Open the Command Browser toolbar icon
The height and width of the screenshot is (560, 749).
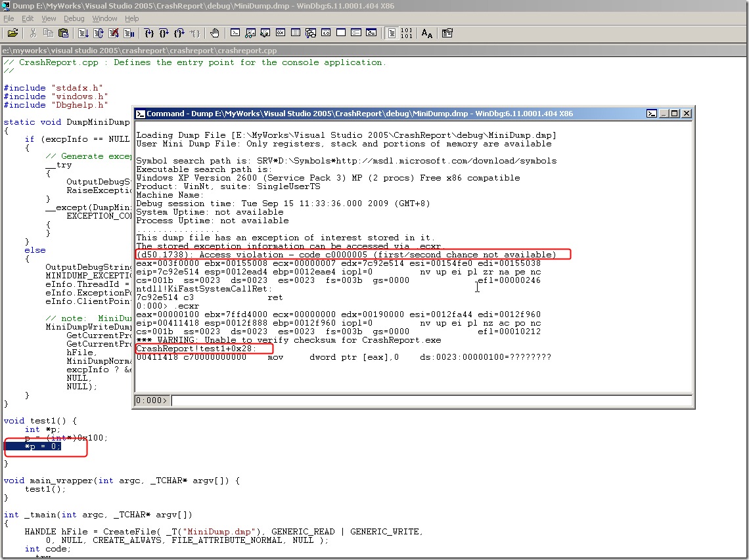371,33
